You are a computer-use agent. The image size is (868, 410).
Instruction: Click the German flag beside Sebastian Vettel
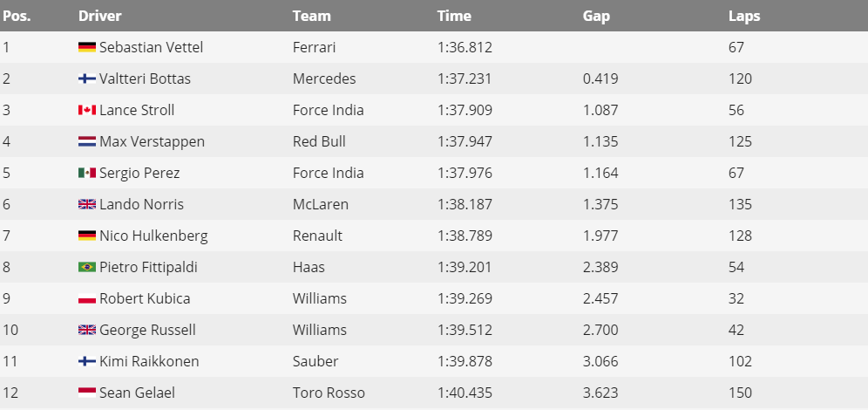pyautogui.click(x=87, y=47)
